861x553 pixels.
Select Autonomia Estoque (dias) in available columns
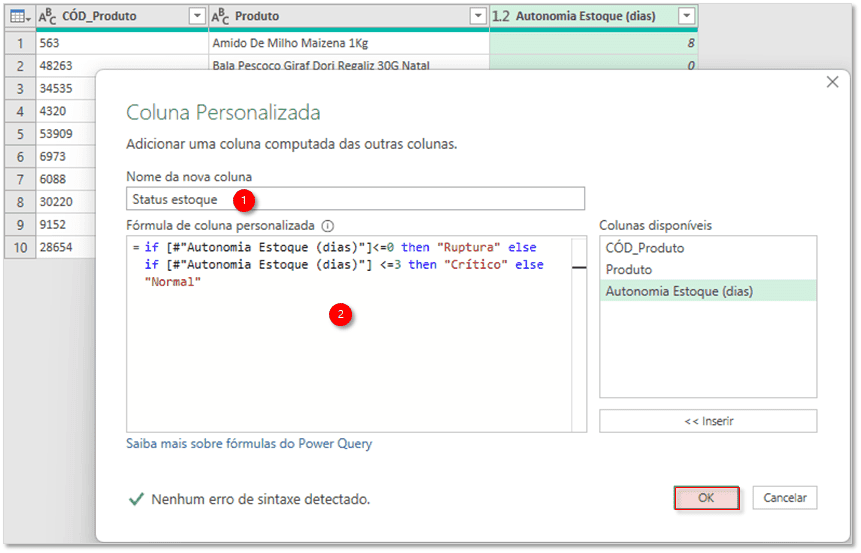pyautogui.click(x=708, y=291)
